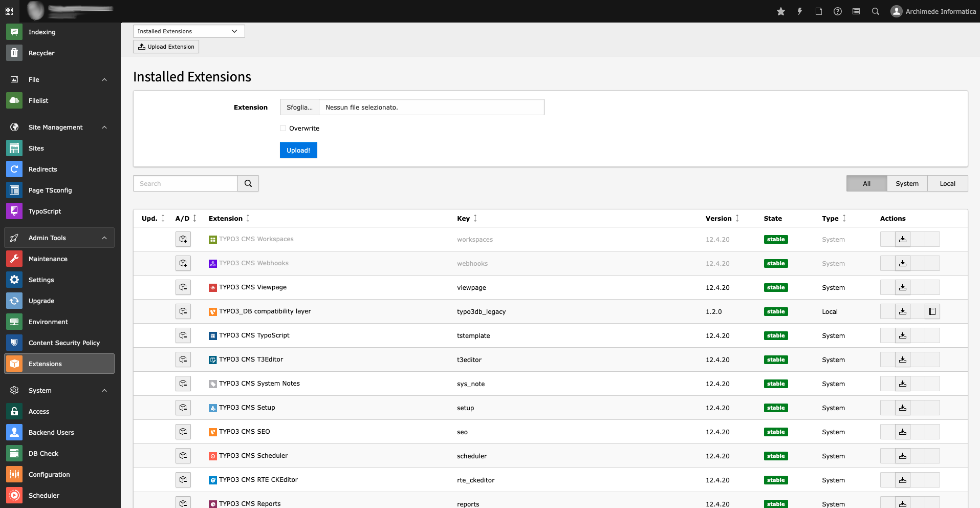Image resolution: width=980 pixels, height=508 pixels.
Task: Filter list with the System tab
Action: pos(907,183)
